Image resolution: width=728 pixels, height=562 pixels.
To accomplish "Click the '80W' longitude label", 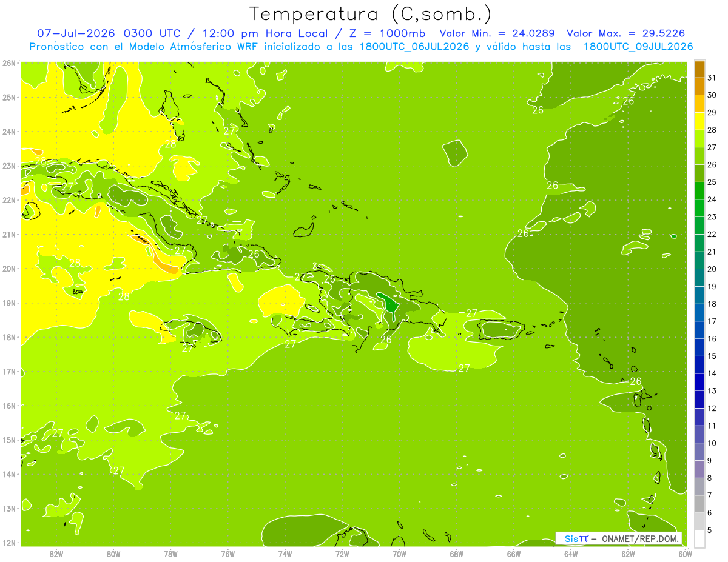I will point(113,554).
